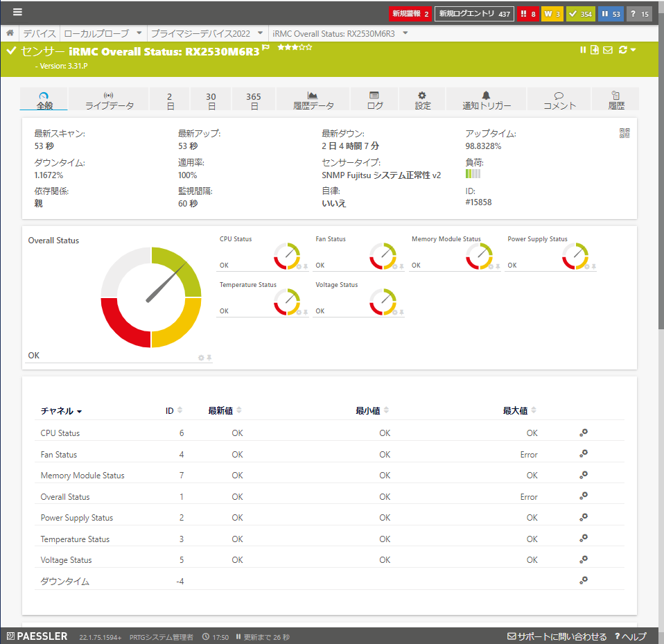Open Temperature Status row channel settings
This screenshot has width=664, height=644.
[x=583, y=538]
